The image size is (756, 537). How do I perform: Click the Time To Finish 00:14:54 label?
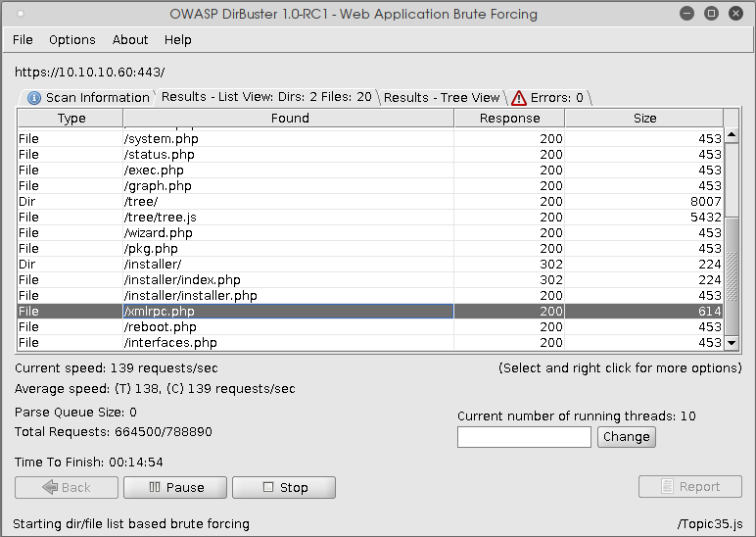89,463
